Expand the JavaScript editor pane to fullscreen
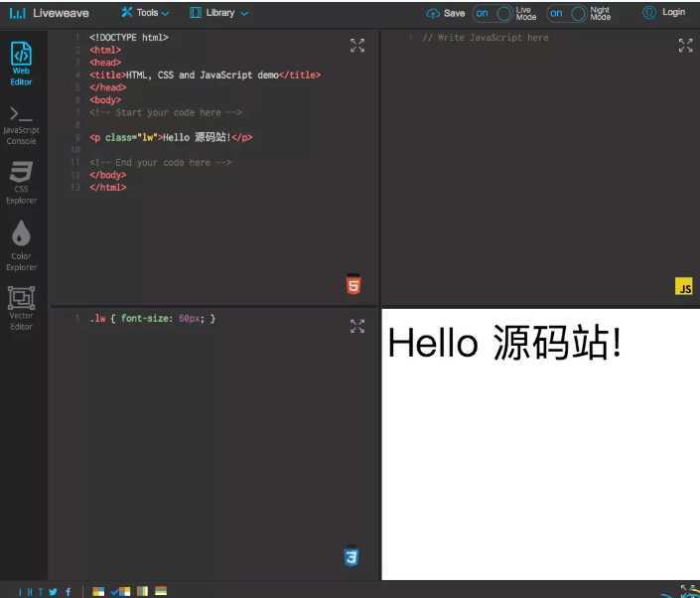The width and height of the screenshot is (700, 598). pos(685,45)
